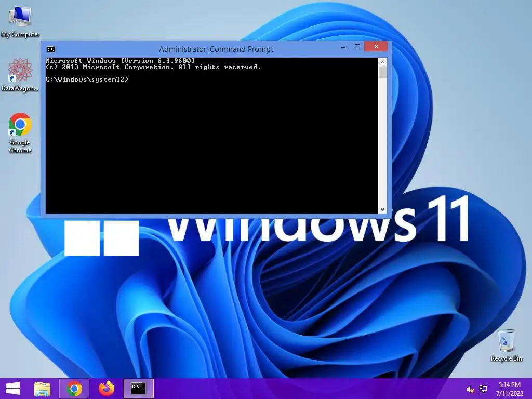The height and width of the screenshot is (399, 532).
Task: Open File Explorer from the taskbar
Action: (x=42, y=389)
